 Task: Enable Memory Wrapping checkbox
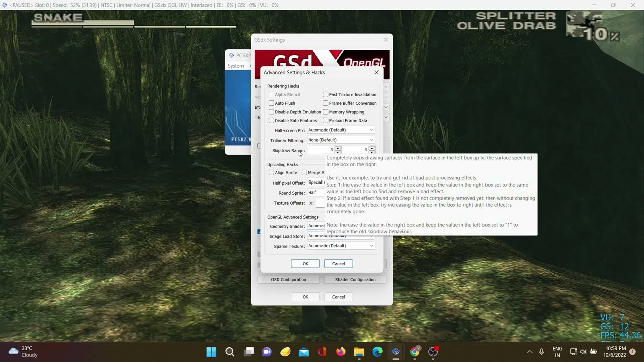(325, 112)
